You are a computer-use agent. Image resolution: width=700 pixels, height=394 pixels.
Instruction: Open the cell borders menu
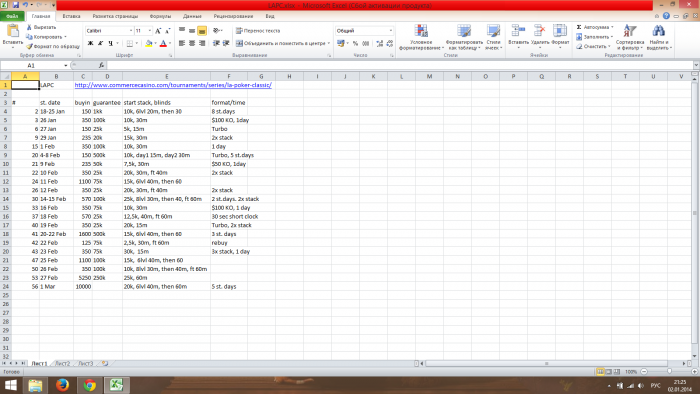pyautogui.click(x=131, y=43)
